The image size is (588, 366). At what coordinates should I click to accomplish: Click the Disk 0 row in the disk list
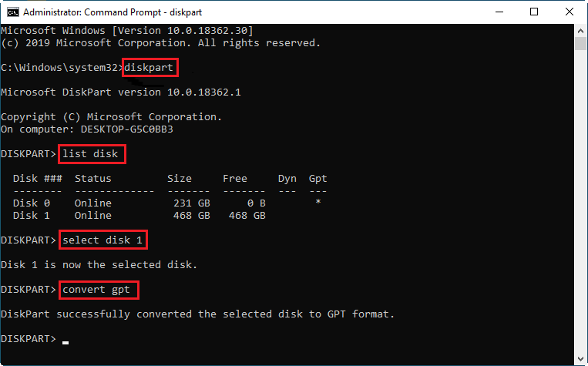tap(170, 203)
